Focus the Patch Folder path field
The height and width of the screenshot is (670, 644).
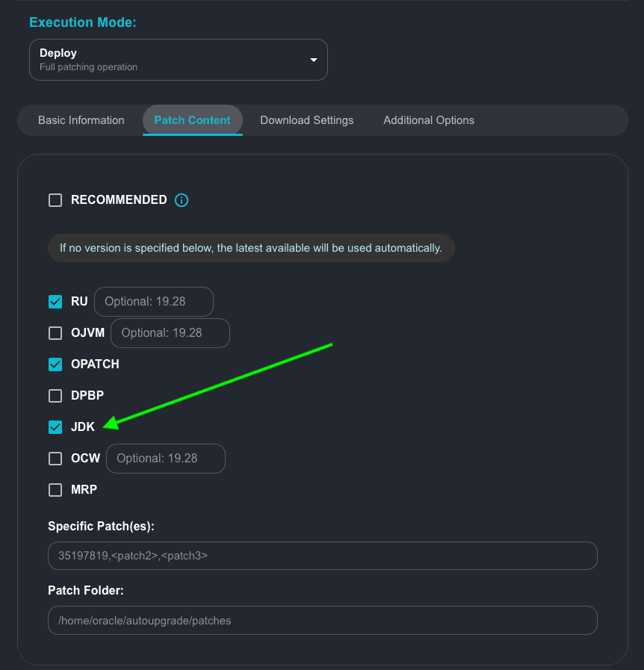[x=323, y=620]
